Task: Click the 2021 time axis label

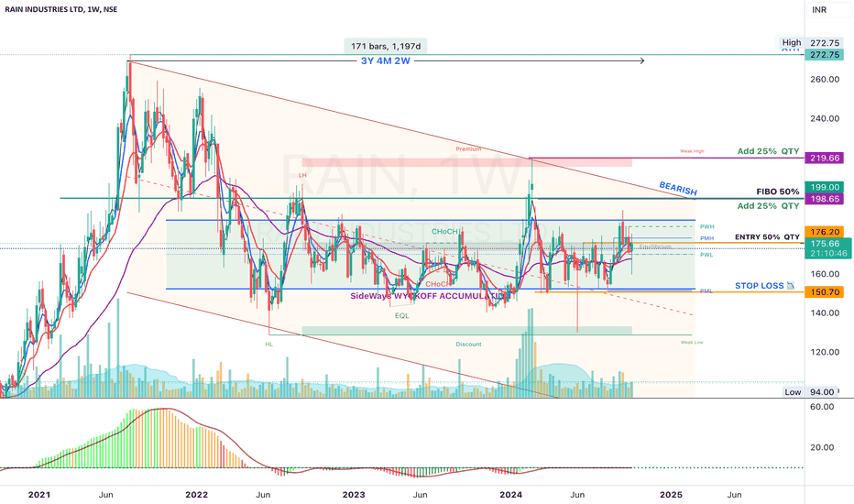Action: click(x=39, y=495)
